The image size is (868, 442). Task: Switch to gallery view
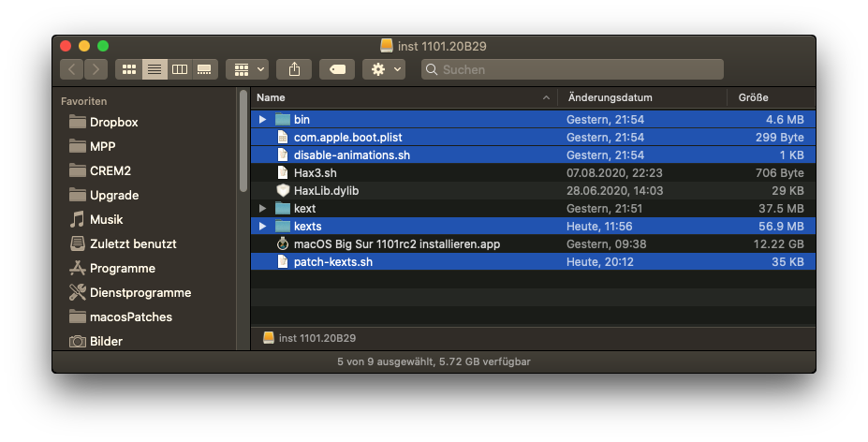204,69
